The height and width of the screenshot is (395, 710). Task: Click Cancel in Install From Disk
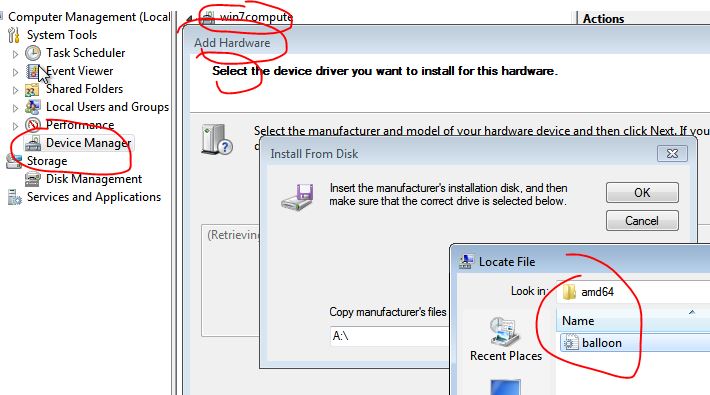642,221
